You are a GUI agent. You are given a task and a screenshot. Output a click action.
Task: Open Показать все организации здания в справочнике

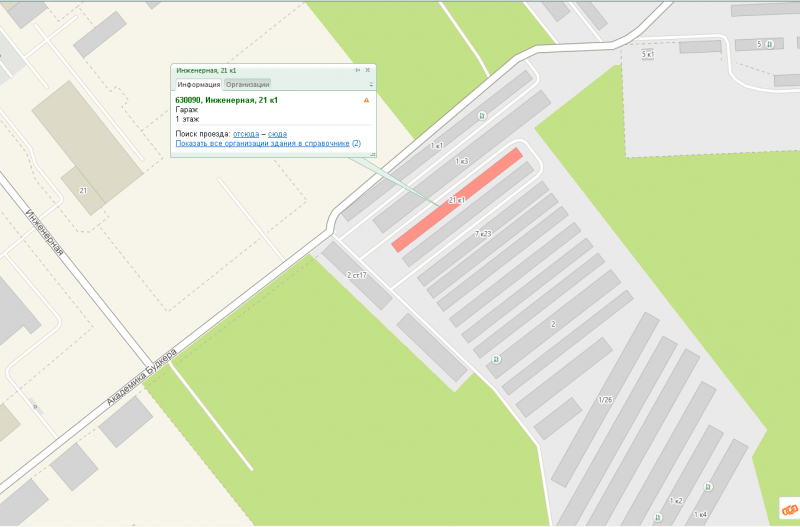pos(262,143)
